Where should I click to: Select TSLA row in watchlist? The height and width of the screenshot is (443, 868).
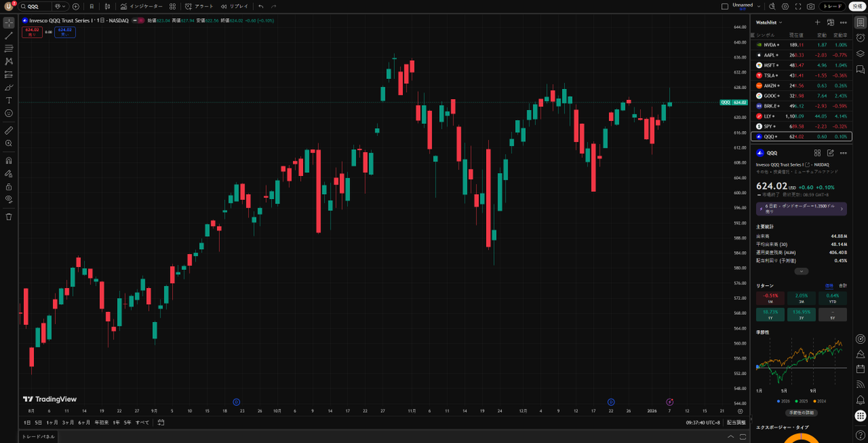click(802, 75)
